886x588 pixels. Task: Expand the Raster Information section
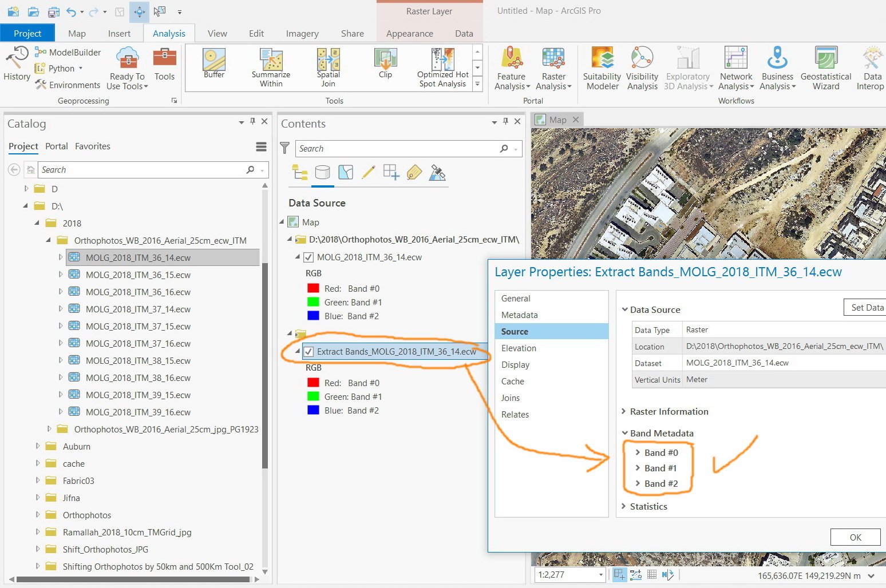click(624, 411)
